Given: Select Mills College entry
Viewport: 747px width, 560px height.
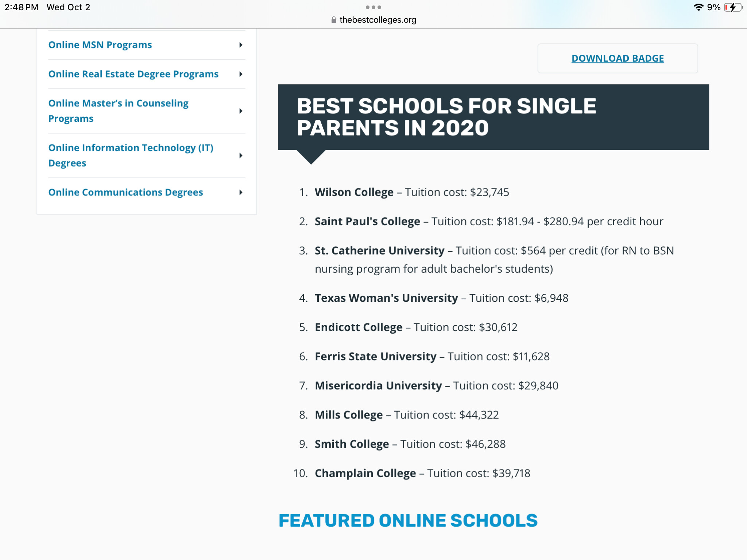Looking at the screenshot, I should point(349,415).
